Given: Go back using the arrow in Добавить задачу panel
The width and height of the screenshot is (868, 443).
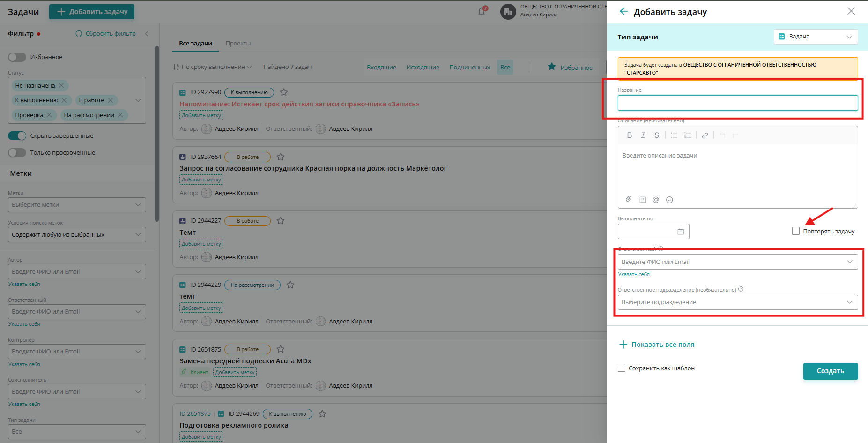Looking at the screenshot, I should point(623,11).
